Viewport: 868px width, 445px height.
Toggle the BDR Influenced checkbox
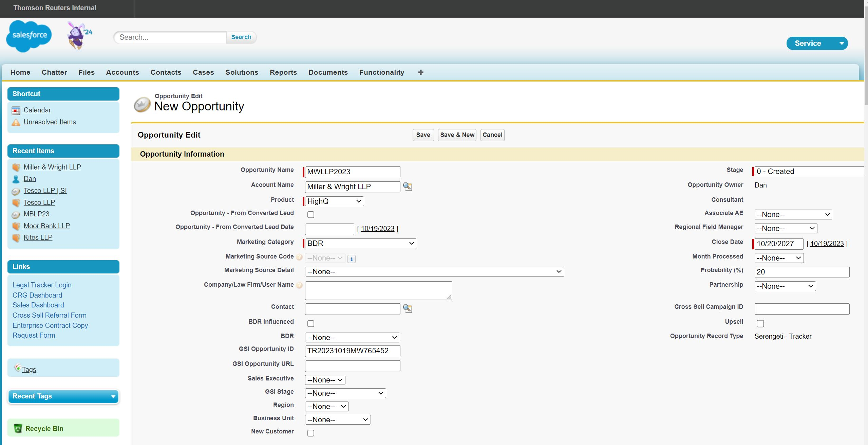click(311, 324)
